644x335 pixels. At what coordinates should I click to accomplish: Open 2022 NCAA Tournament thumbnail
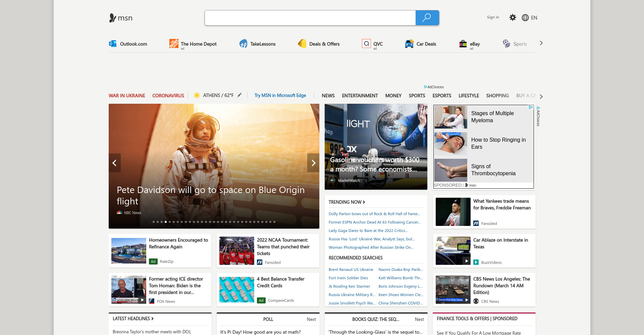tap(237, 251)
